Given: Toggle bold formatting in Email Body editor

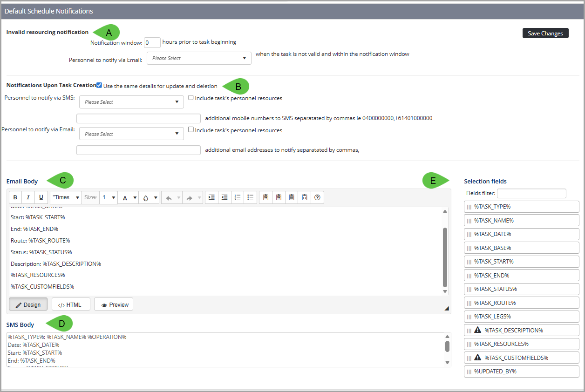Looking at the screenshot, I should point(15,197).
